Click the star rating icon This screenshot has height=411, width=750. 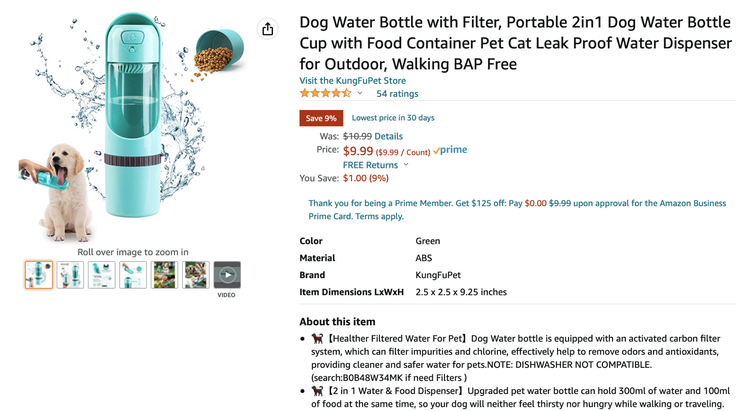(325, 93)
